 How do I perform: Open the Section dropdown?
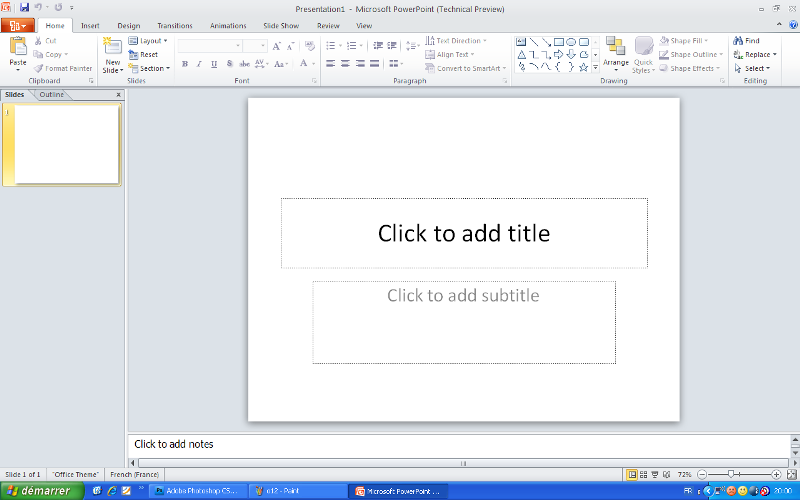point(149,68)
